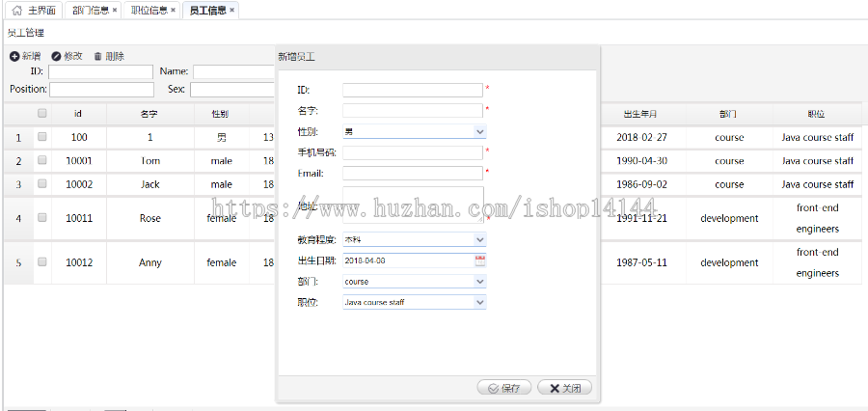
Task: Open the 职位 dropdown showing Java course staff
Action: 480,302
